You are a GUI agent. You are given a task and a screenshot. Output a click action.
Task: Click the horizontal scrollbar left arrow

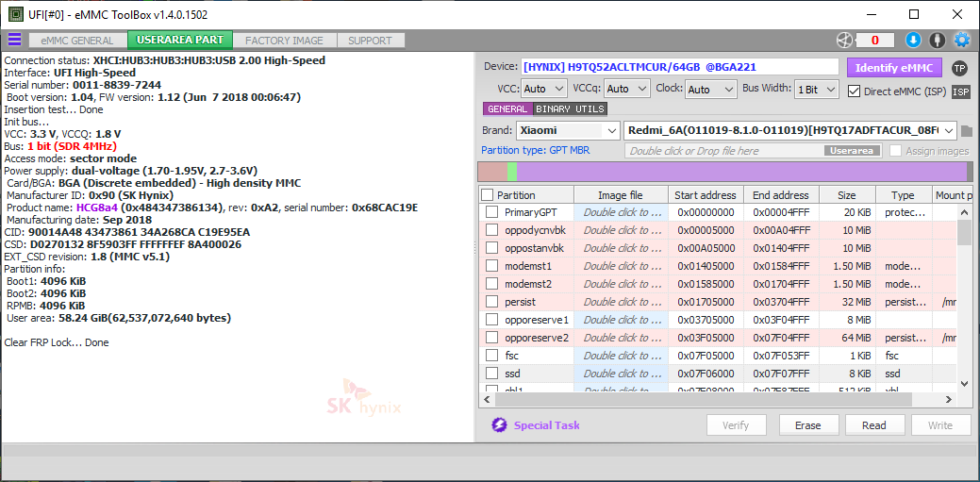(x=485, y=398)
